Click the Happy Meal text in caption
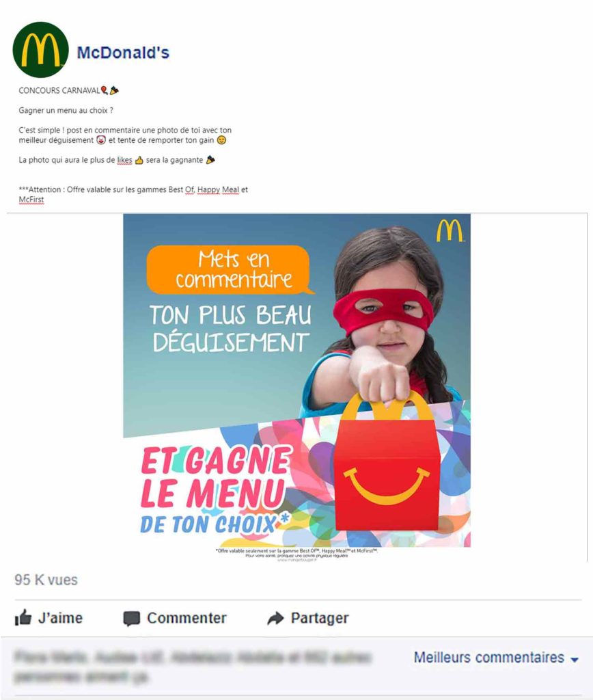Viewport: 593px width, 700px height. 218,189
